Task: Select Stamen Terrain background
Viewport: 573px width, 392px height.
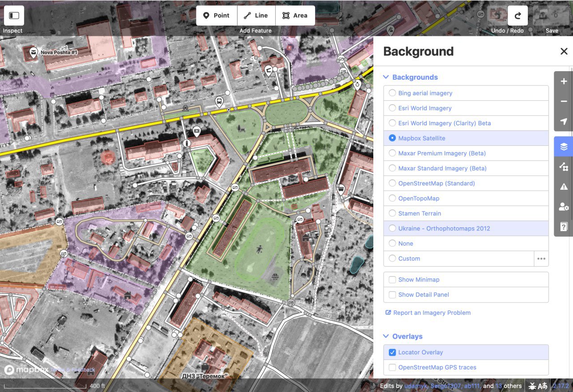Action: (x=466, y=213)
